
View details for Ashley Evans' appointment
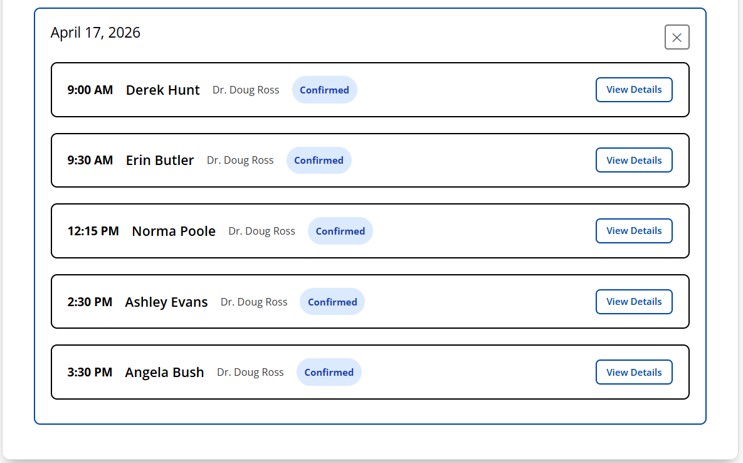click(x=634, y=302)
